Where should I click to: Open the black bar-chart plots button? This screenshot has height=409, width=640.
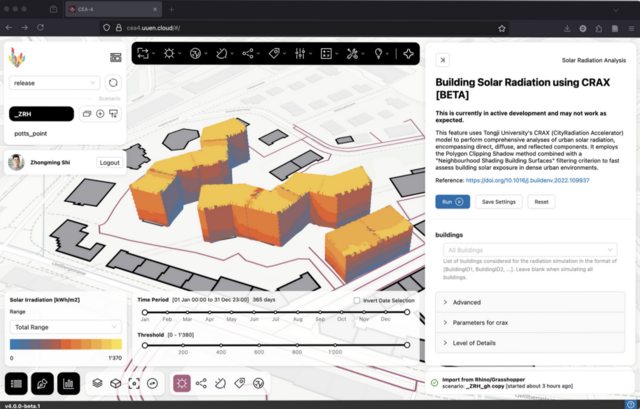(x=69, y=383)
